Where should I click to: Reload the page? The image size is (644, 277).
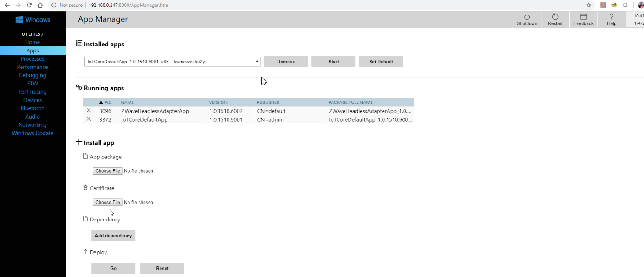pos(29,5)
